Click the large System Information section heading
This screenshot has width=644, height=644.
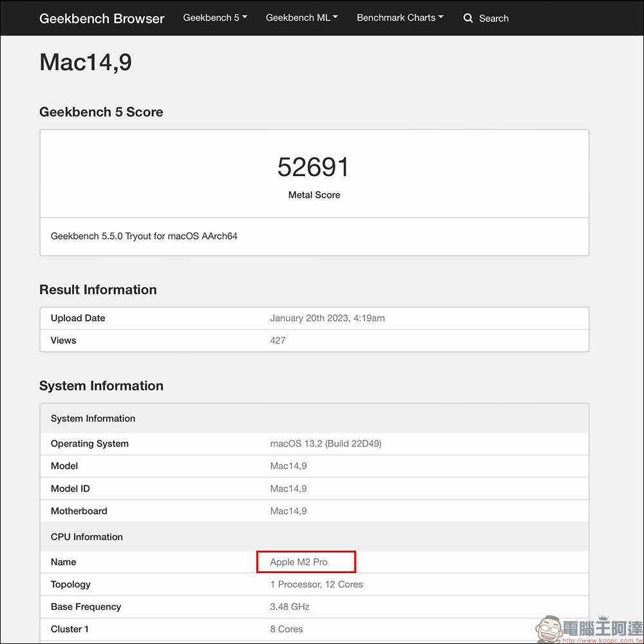101,386
